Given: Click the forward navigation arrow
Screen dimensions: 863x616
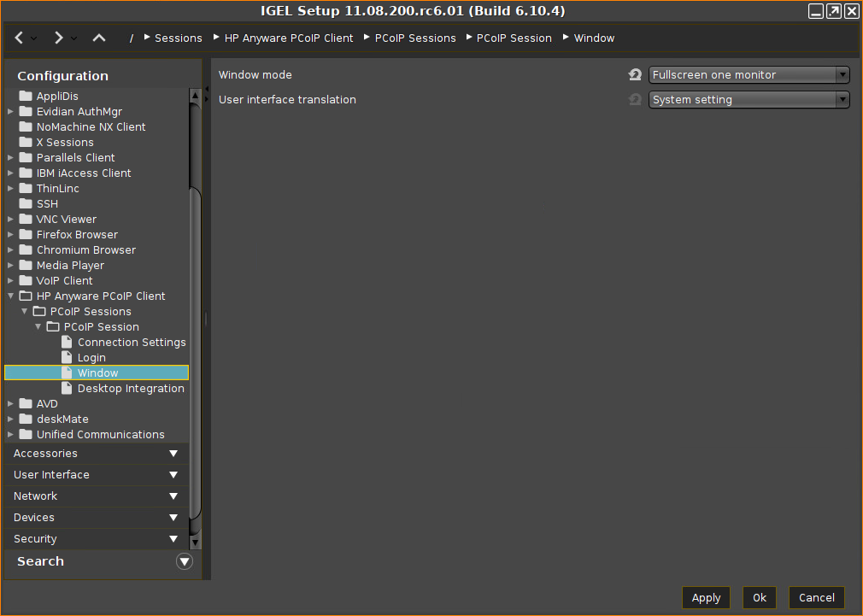Looking at the screenshot, I should pos(58,38).
